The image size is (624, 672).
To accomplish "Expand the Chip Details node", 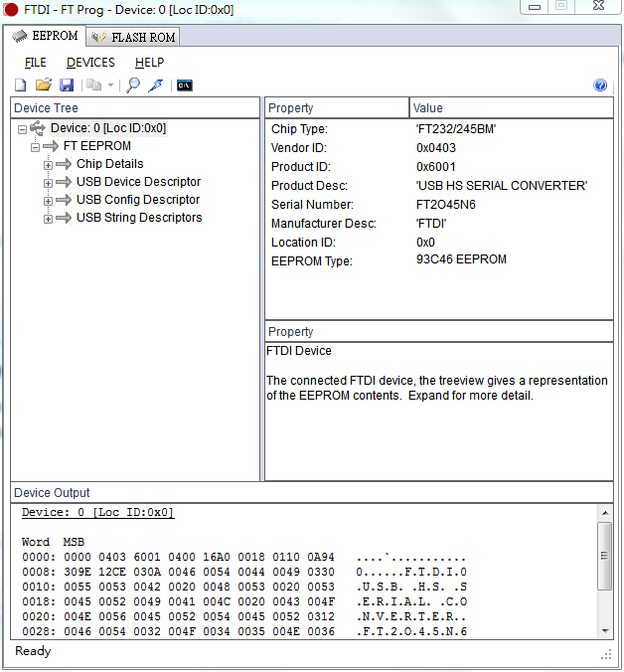I will pyautogui.click(x=48, y=165).
